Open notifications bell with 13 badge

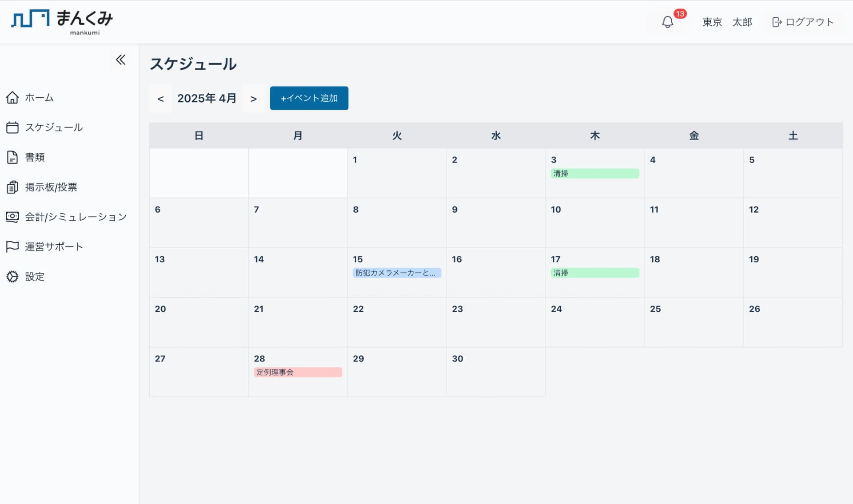point(667,22)
